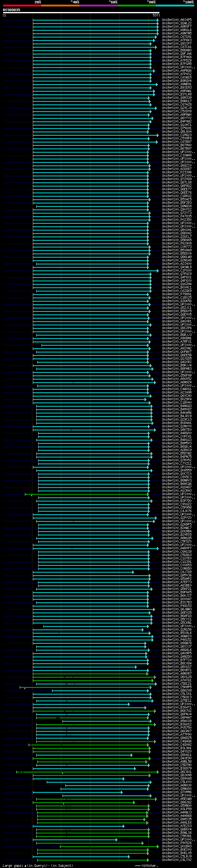Click the label UniRef100_Q29C13

(177, 419)
